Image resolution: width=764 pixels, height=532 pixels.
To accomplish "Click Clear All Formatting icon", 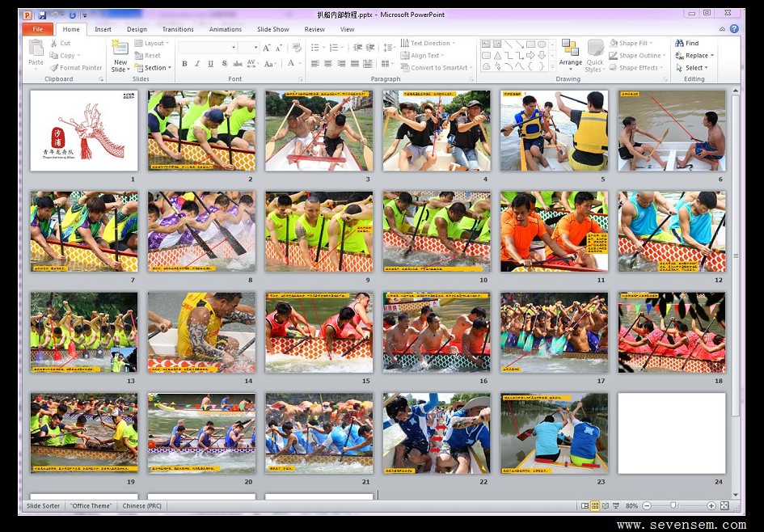I will coord(297,48).
